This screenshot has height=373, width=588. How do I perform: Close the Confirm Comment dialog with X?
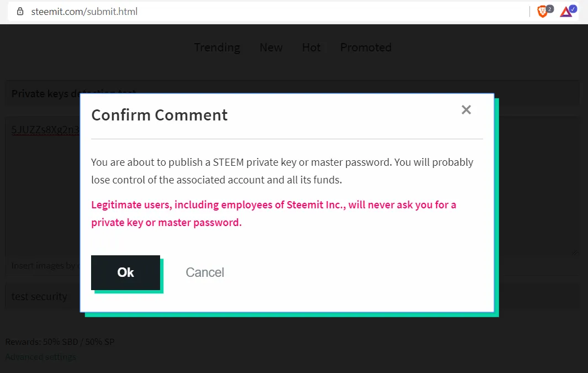[466, 109]
